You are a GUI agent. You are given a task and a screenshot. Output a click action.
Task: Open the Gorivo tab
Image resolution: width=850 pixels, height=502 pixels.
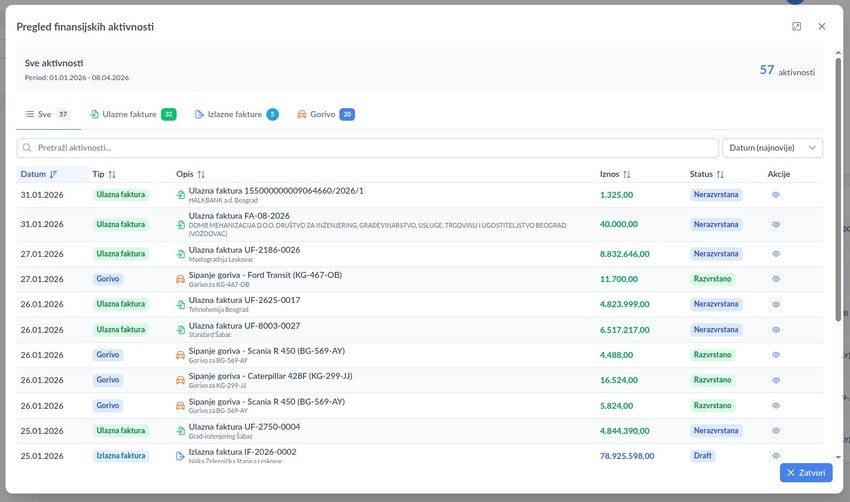click(325, 115)
